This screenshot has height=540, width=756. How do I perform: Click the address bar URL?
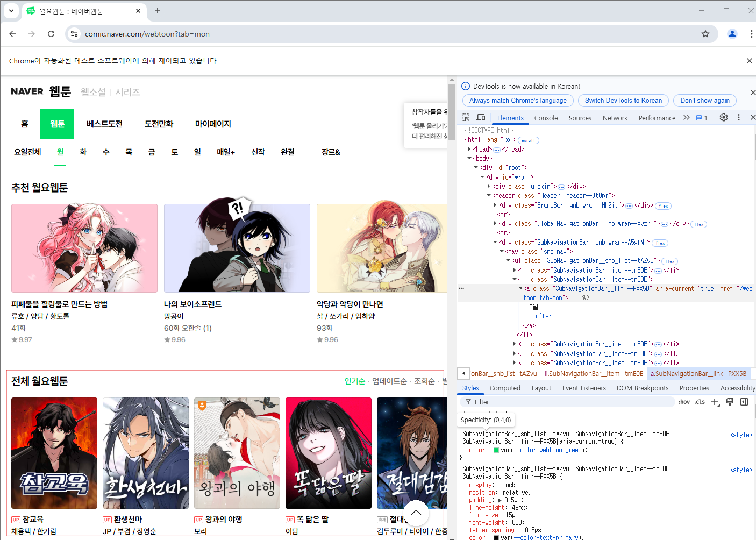(147, 34)
